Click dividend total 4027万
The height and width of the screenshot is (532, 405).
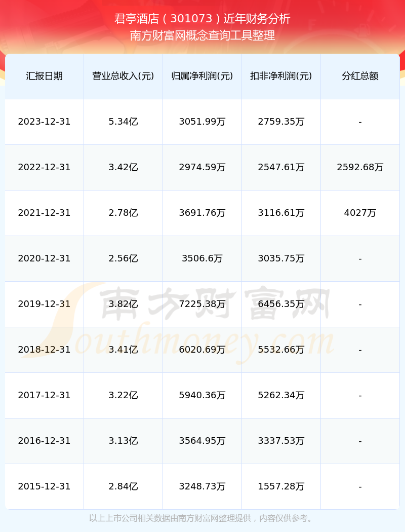click(360, 213)
